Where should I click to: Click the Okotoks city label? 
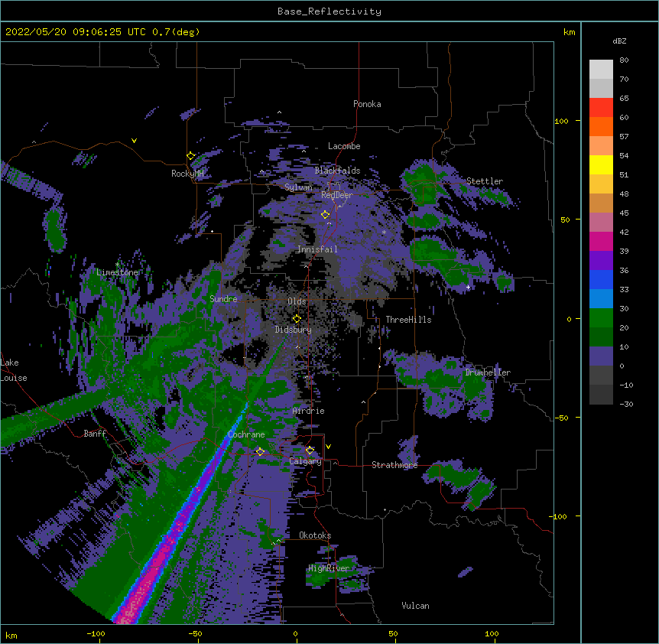[x=315, y=535]
